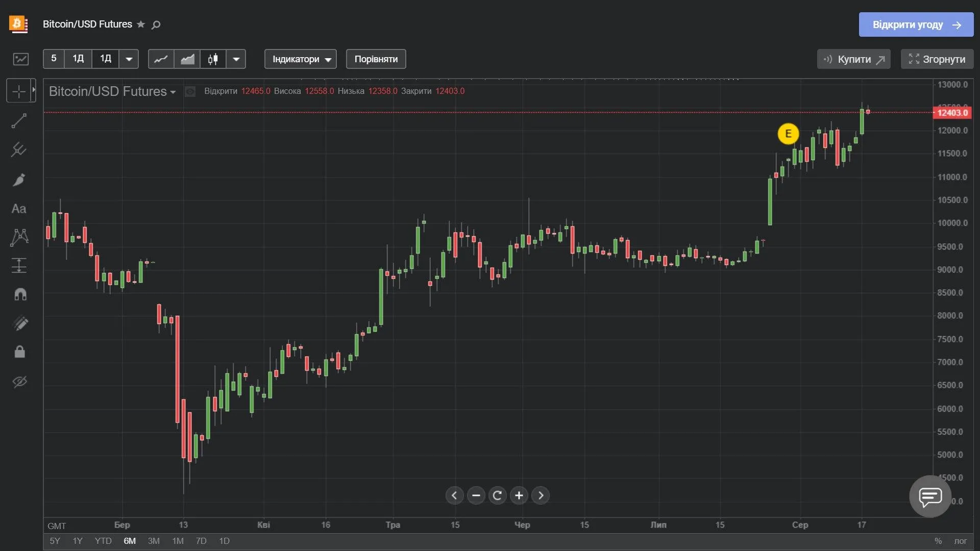Switch to area chart type

tap(187, 59)
